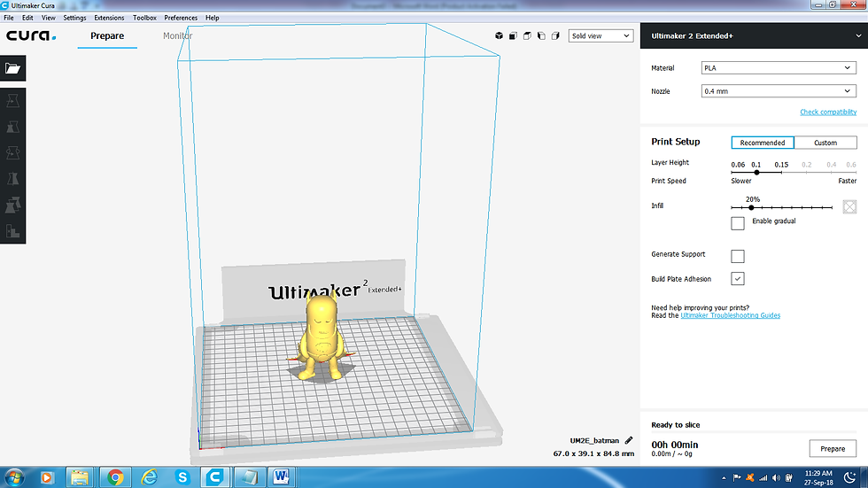Viewport: 868px width, 488px height.
Task: Switch camera to 3D perspective view
Action: click(499, 36)
